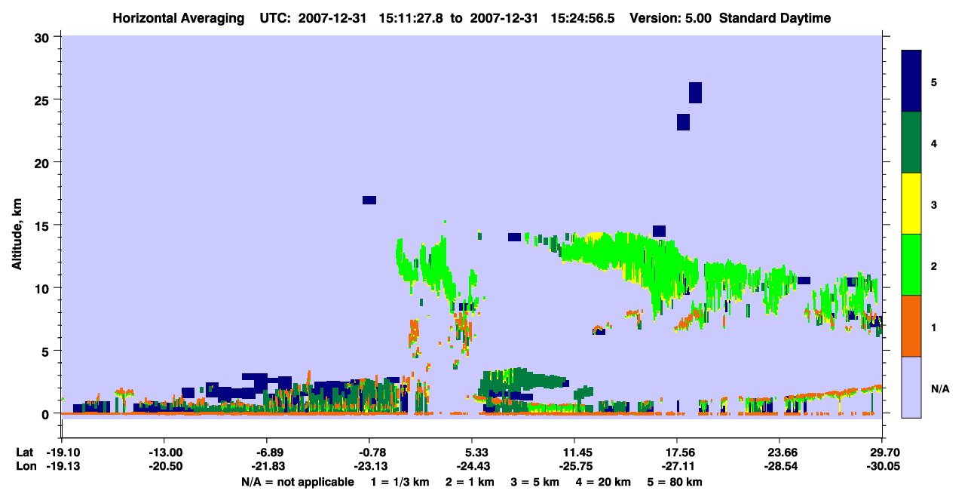Image resolution: width=980 pixels, height=503 pixels.
Task: Click the dark blue block near 17 km altitude
Action: coord(369,200)
